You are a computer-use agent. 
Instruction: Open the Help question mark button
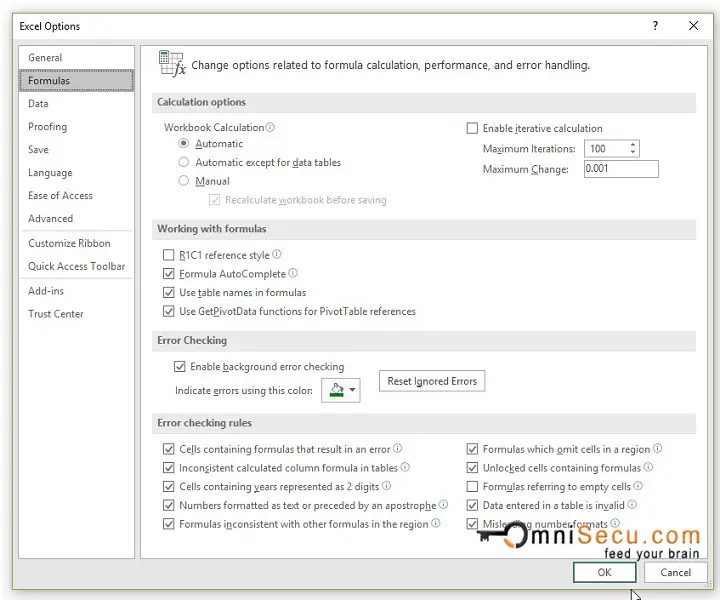coord(655,26)
